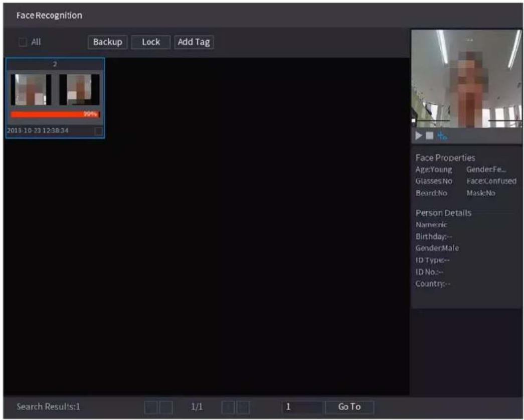
Task: Click the Age:Young property
Action: coord(434,170)
